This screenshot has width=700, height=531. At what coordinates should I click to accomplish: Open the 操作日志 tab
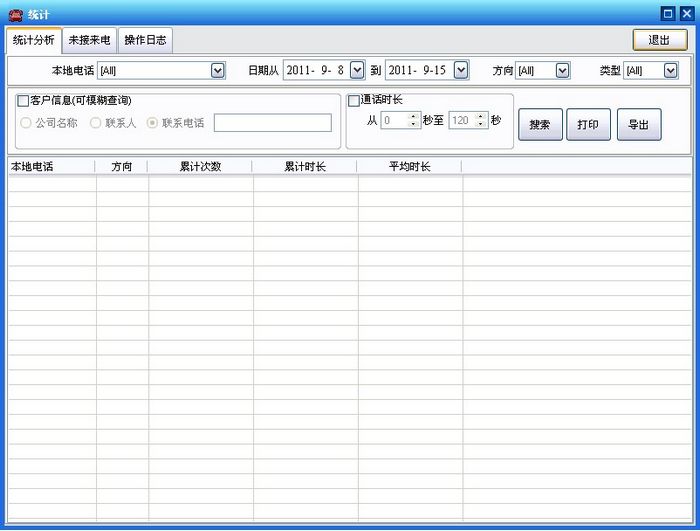(x=145, y=40)
